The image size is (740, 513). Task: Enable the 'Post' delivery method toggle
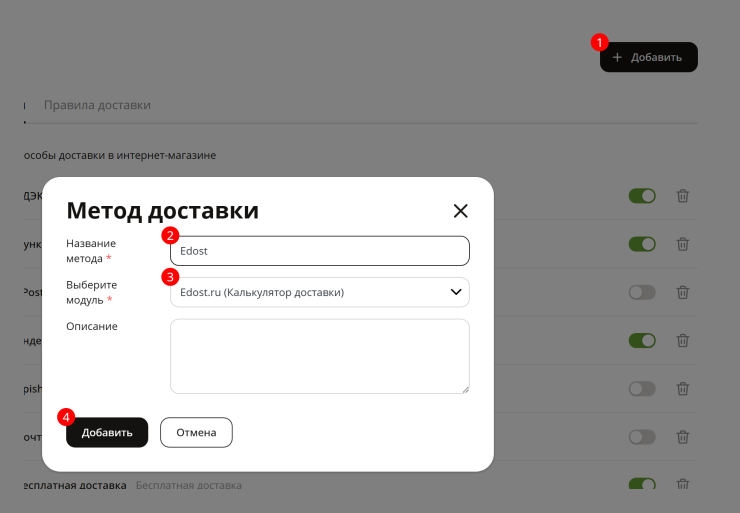click(x=642, y=292)
